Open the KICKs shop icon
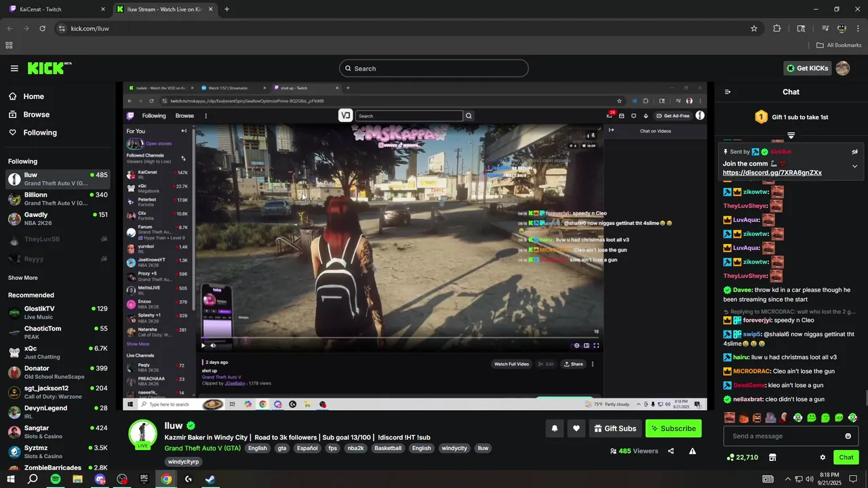This screenshot has width=868, height=488. [772, 457]
